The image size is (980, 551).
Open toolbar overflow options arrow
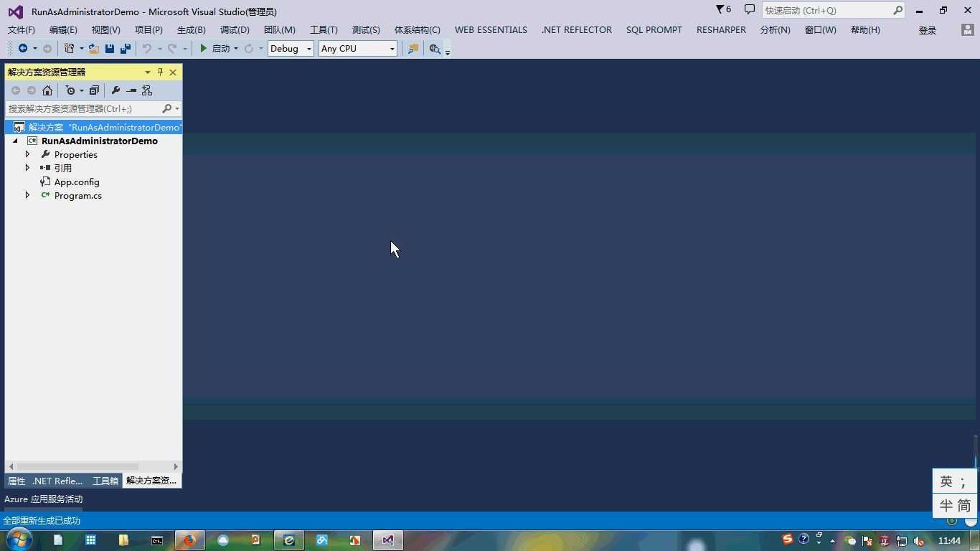click(448, 52)
